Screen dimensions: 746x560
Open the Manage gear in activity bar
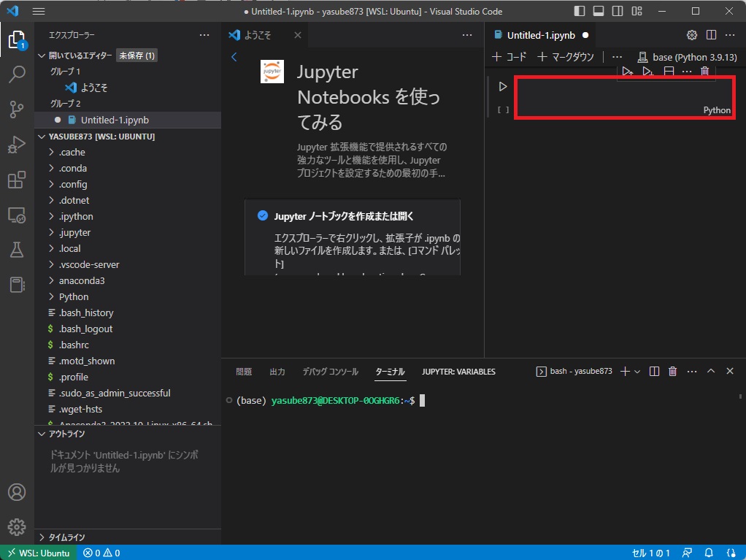click(x=17, y=527)
